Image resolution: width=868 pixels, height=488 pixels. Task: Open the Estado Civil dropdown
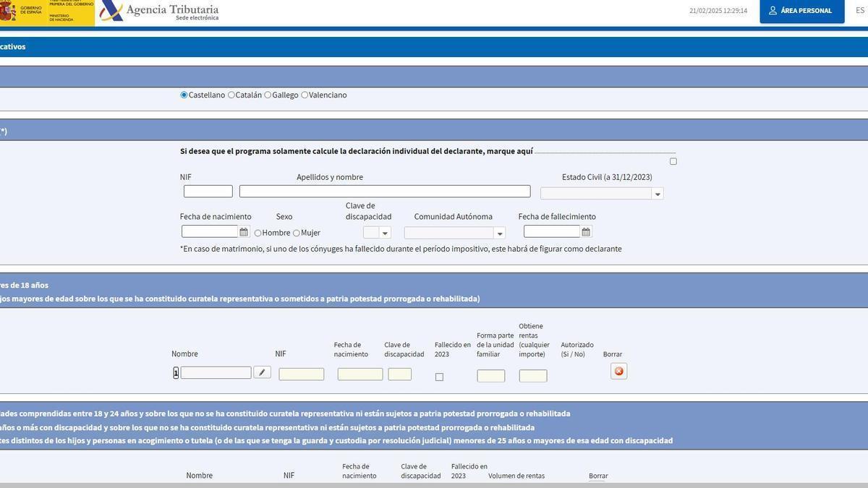[657, 192]
